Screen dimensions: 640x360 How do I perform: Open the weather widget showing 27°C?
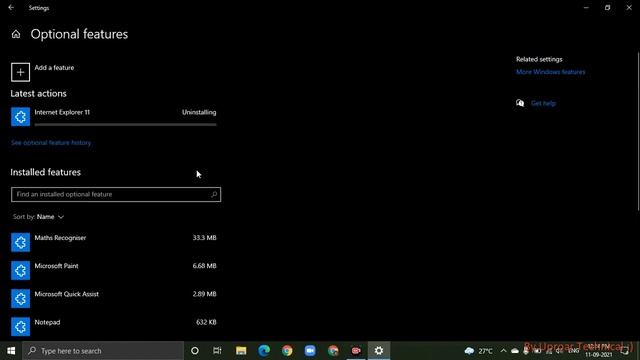(478, 351)
